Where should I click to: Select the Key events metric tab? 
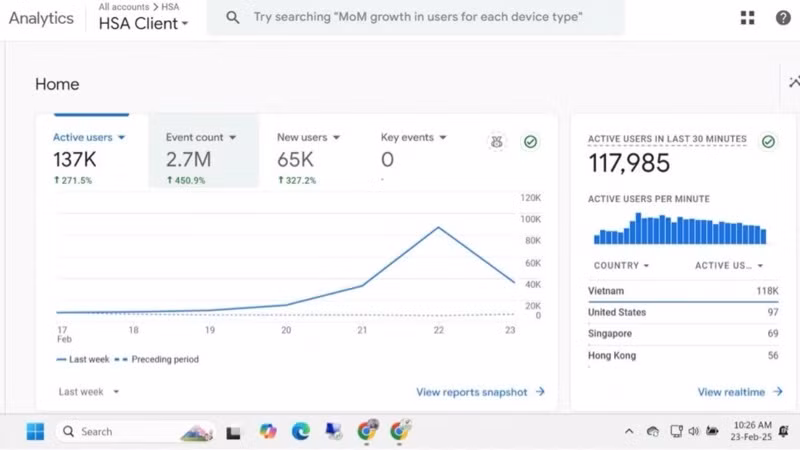(x=413, y=137)
